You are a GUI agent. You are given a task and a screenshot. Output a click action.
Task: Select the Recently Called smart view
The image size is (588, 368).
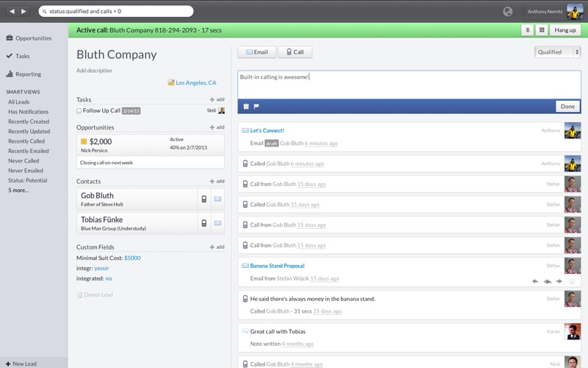(x=26, y=141)
